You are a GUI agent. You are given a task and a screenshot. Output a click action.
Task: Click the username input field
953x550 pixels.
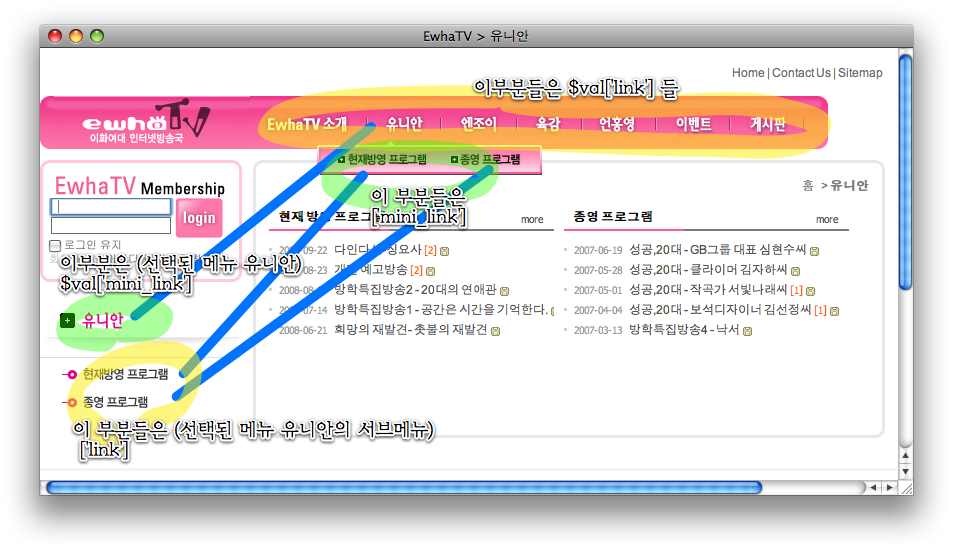(x=111, y=207)
